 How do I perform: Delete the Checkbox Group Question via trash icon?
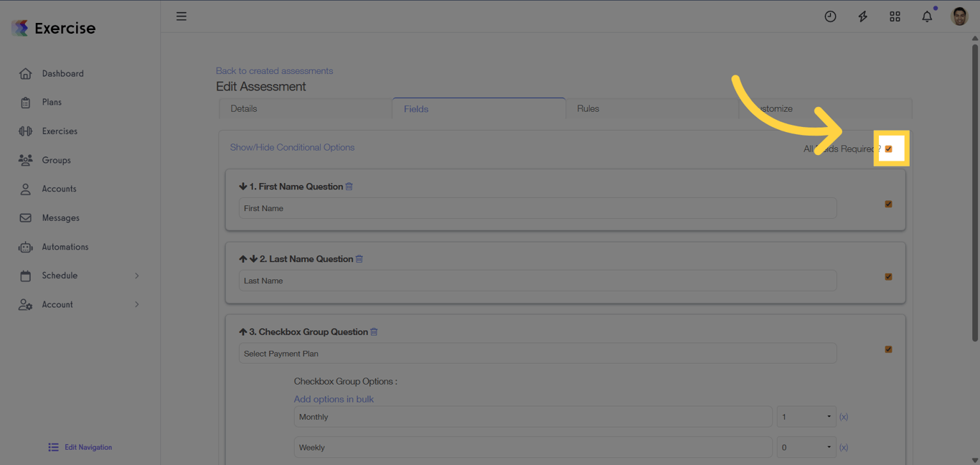tap(374, 332)
